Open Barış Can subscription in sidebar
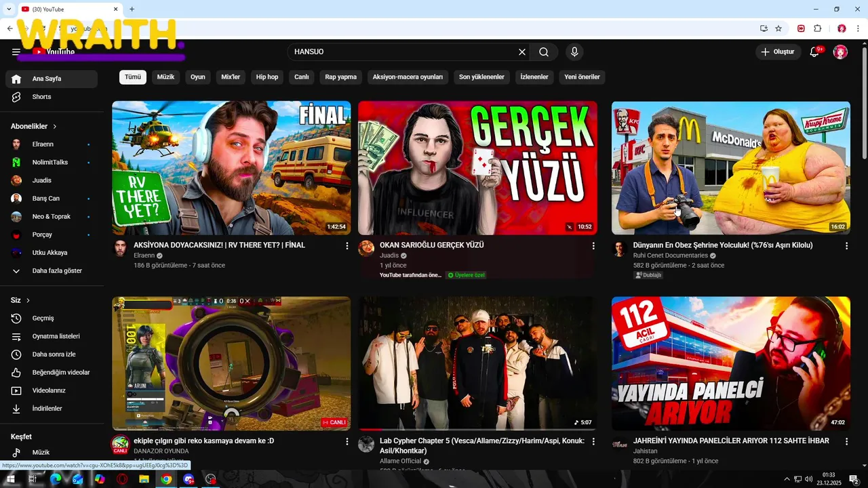Image resolution: width=868 pixels, height=488 pixels. (x=52, y=199)
